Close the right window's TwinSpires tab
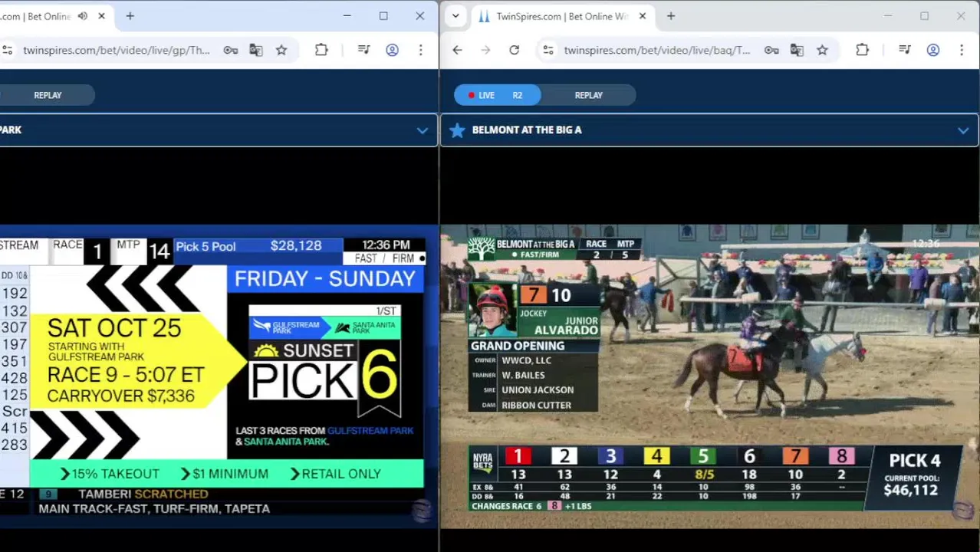The width and height of the screenshot is (980, 552). coord(643,16)
